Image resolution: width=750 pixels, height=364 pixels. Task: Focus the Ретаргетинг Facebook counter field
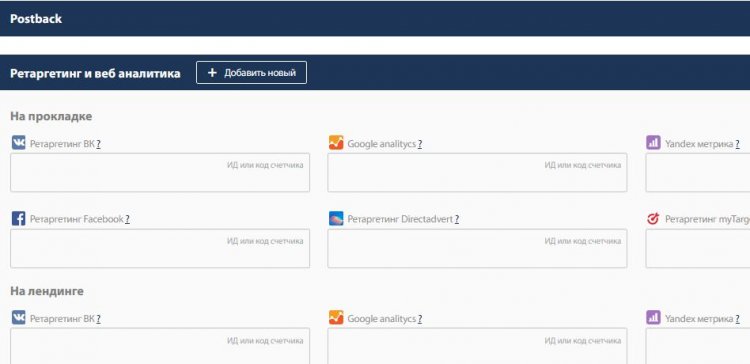click(x=160, y=248)
